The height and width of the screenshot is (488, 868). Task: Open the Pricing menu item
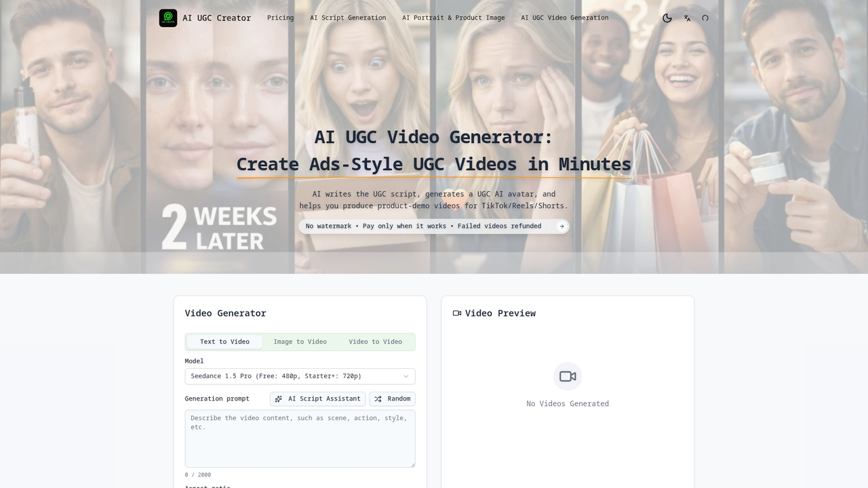pos(280,18)
